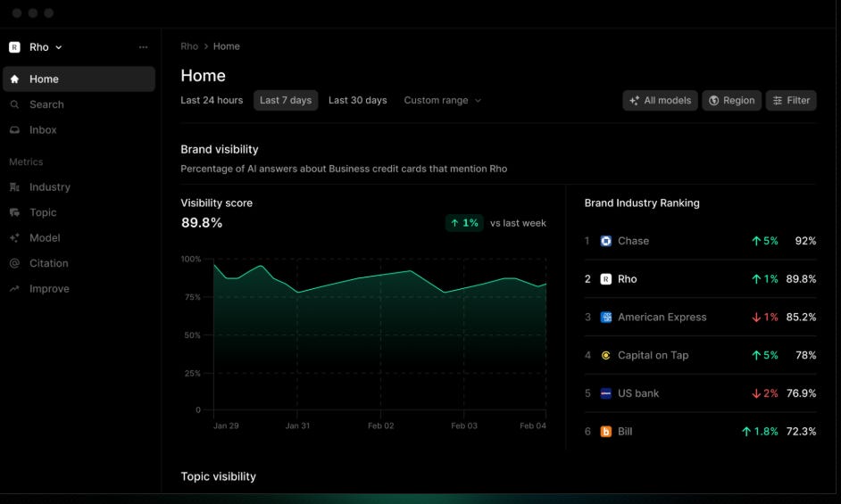This screenshot has width=841, height=504.
Task: Click the Home breadcrumb item
Action: 227,46
